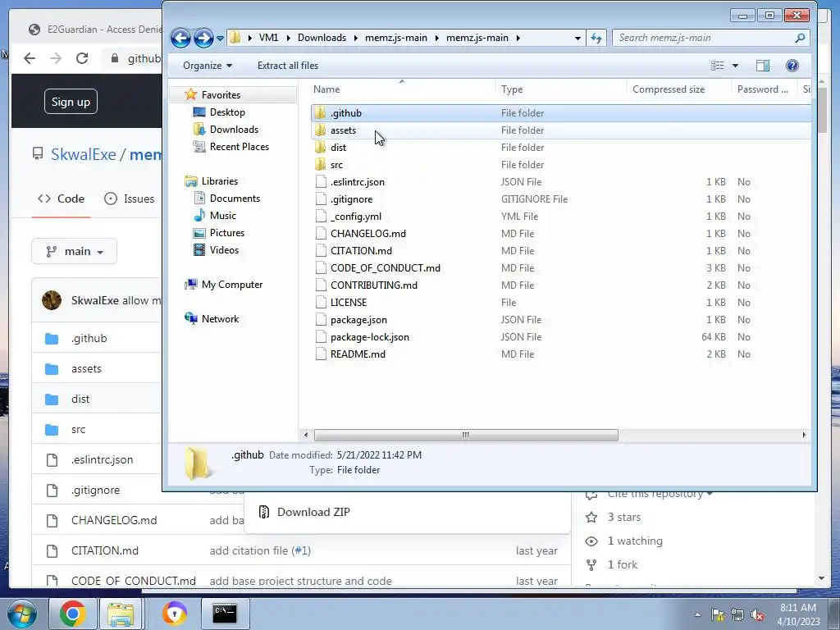Viewport: 840px width, 630px height.
Task: Open Command Prompt from taskbar
Action: (225, 614)
